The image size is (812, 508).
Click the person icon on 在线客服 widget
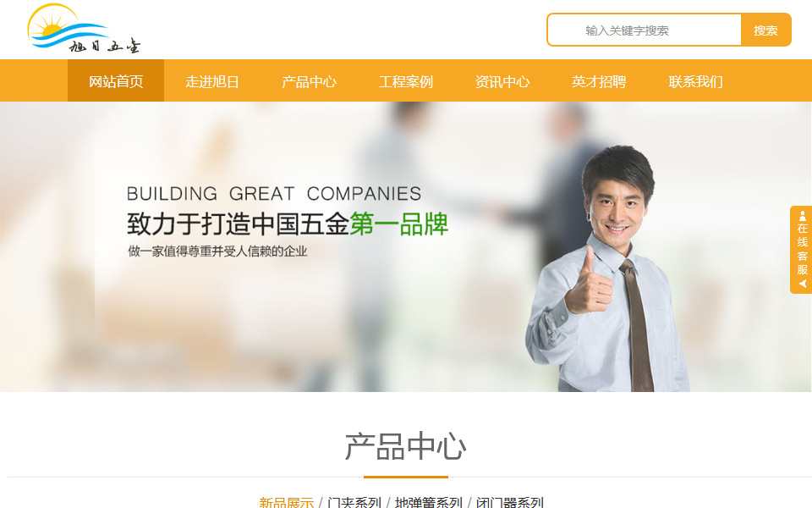pyautogui.click(x=802, y=216)
